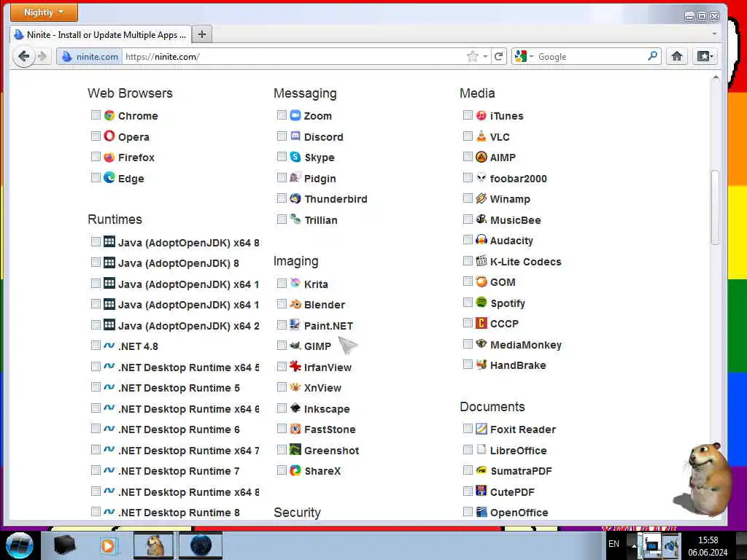The width and height of the screenshot is (747, 560).
Task: Tick the Greenshot checkbox
Action: 282,449
